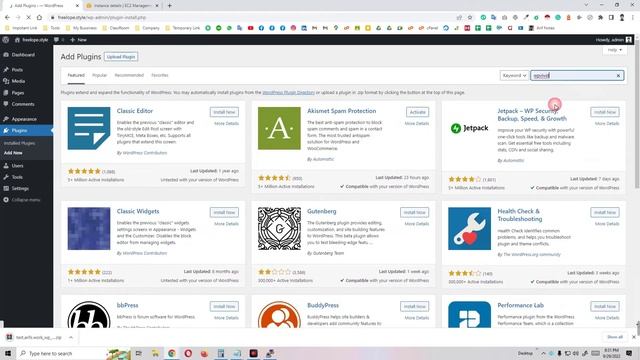Install the Classic Editor plugin
The width and height of the screenshot is (640, 360).
(224, 112)
